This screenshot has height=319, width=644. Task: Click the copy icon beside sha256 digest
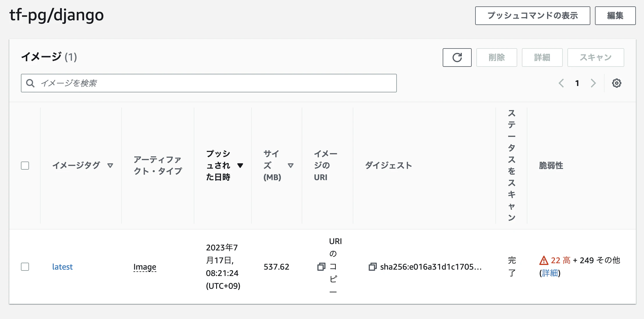coord(372,267)
